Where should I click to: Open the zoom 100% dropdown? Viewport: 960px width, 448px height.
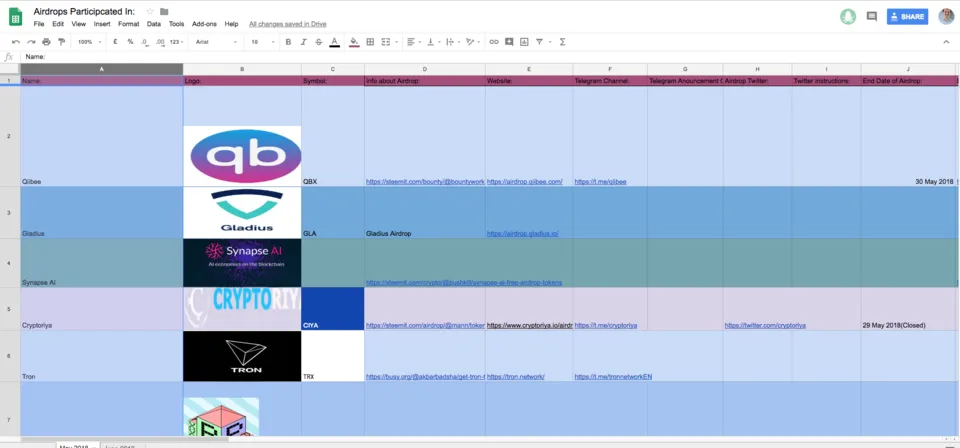(x=89, y=42)
